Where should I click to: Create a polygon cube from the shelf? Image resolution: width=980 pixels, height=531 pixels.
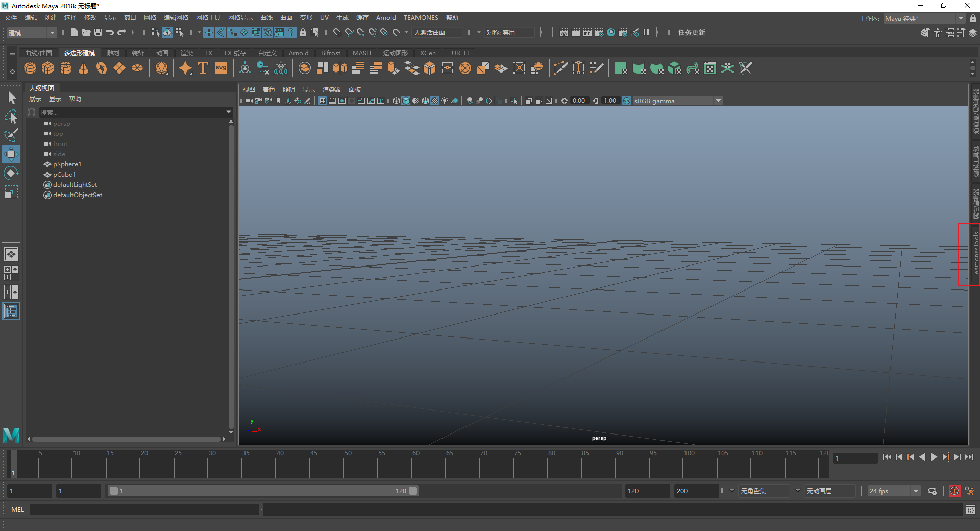point(48,68)
